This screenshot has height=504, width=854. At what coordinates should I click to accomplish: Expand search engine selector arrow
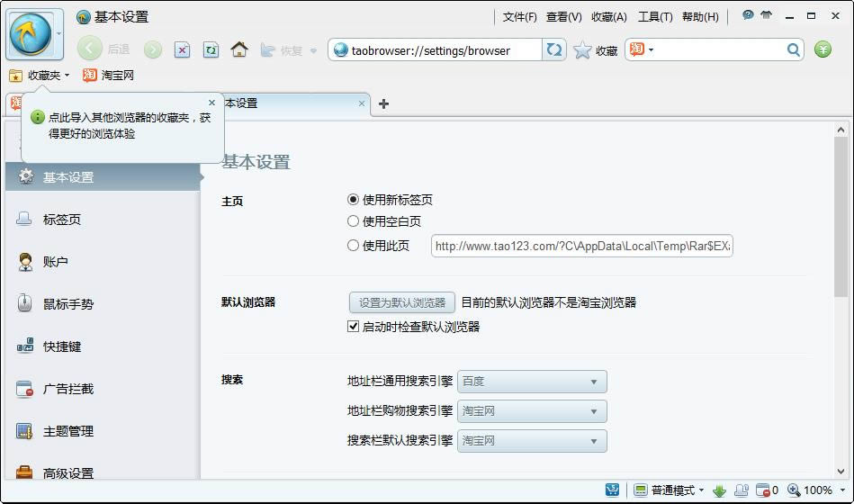(651, 50)
